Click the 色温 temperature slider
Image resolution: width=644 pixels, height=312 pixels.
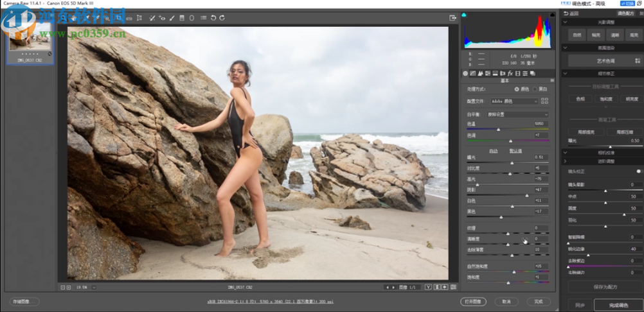click(x=499, y=129)
